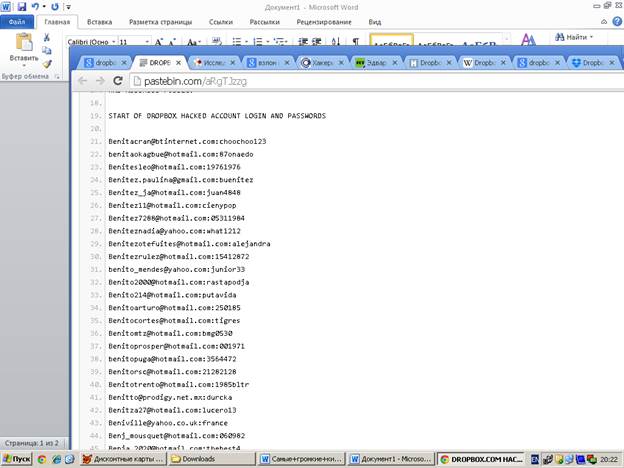The height and width of the screenshot is (468, 624).
Task: Launch Internet Explorer from the quick launch bar
Action: [x=56, y=459]
